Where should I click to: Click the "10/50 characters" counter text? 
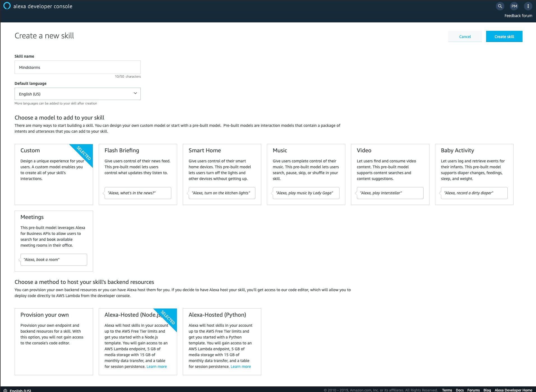point(128,76)
